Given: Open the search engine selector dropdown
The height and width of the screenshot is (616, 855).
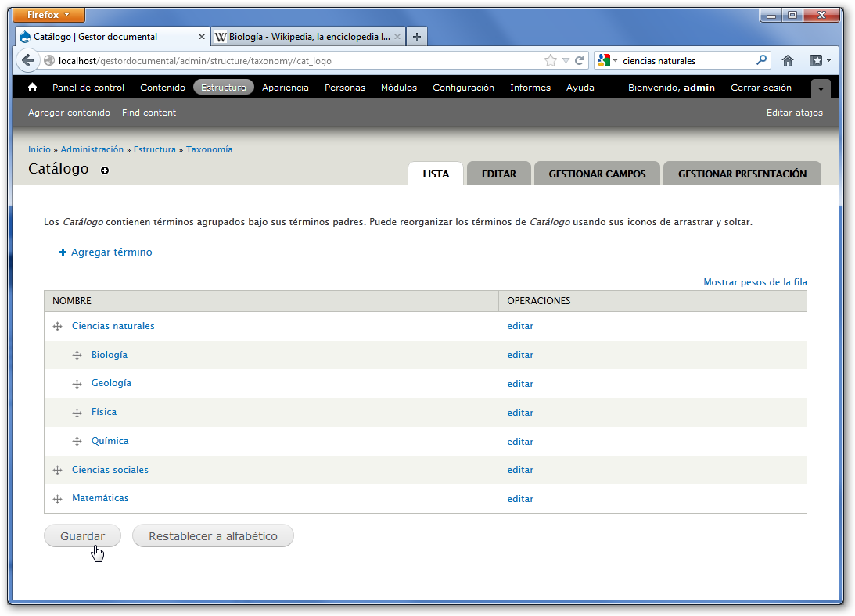Looking at the screenshot, I should tap(607, 60).
